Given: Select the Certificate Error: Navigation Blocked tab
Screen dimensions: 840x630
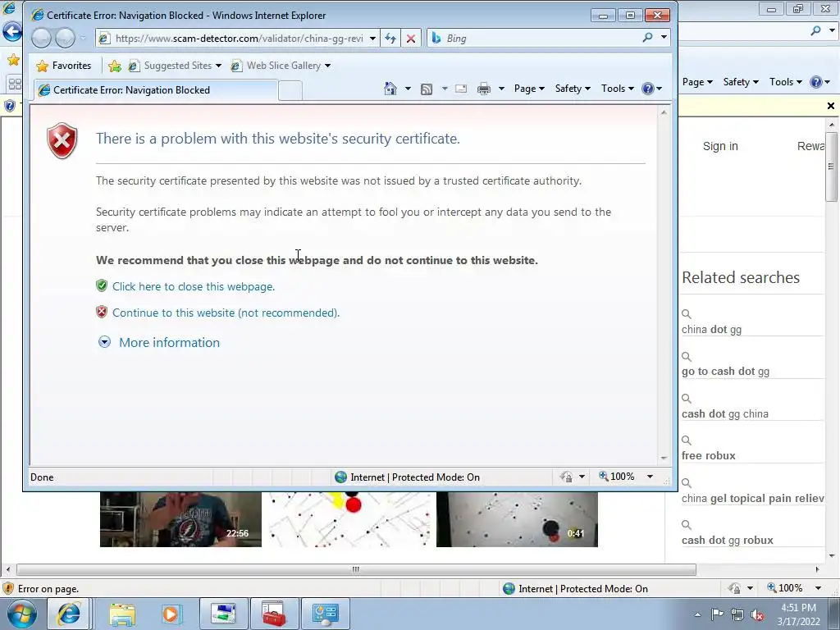Looking at the screenshot, I should tap(156, 90).
